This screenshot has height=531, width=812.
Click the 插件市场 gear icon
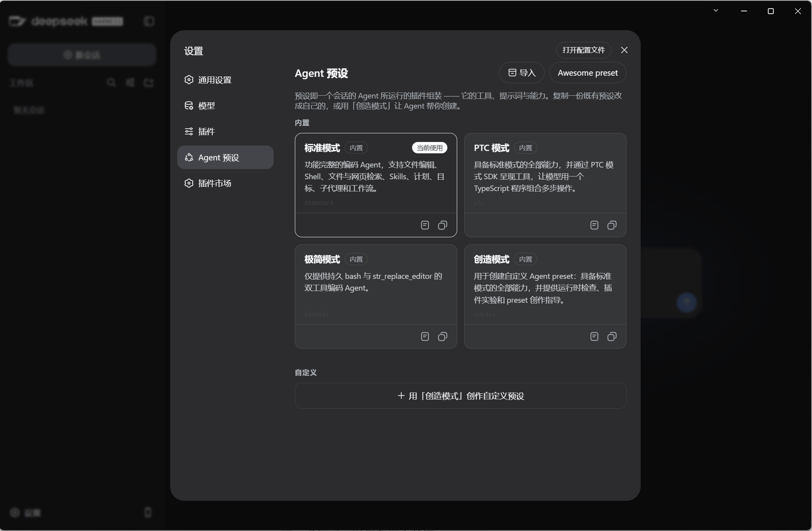pos(189,183)
